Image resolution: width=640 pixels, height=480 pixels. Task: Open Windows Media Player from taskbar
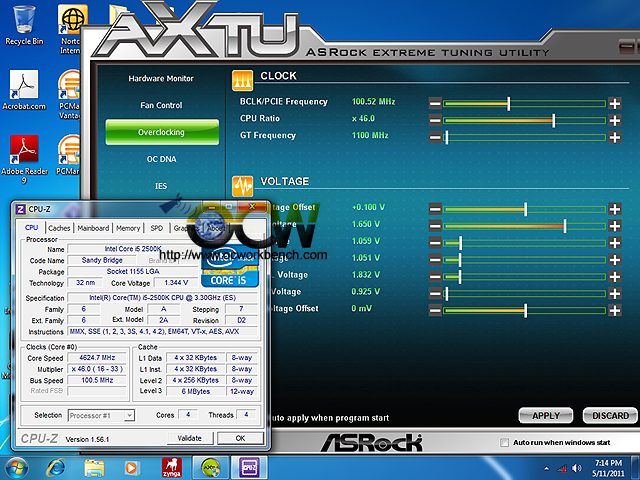(131, 468)
